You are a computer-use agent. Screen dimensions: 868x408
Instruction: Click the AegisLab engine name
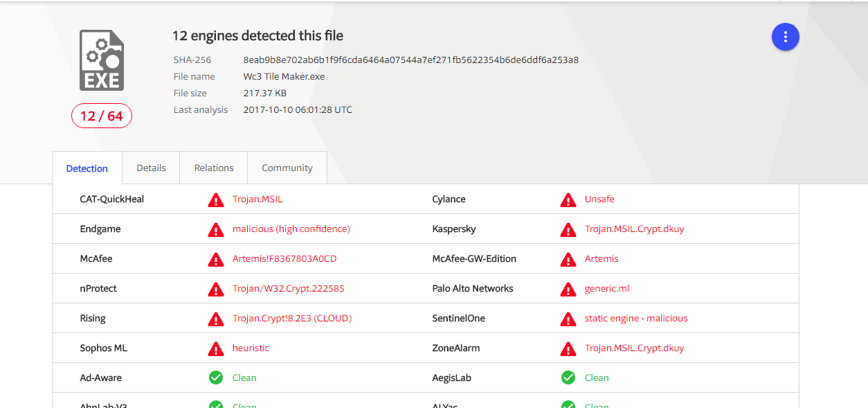coord(452,378)
